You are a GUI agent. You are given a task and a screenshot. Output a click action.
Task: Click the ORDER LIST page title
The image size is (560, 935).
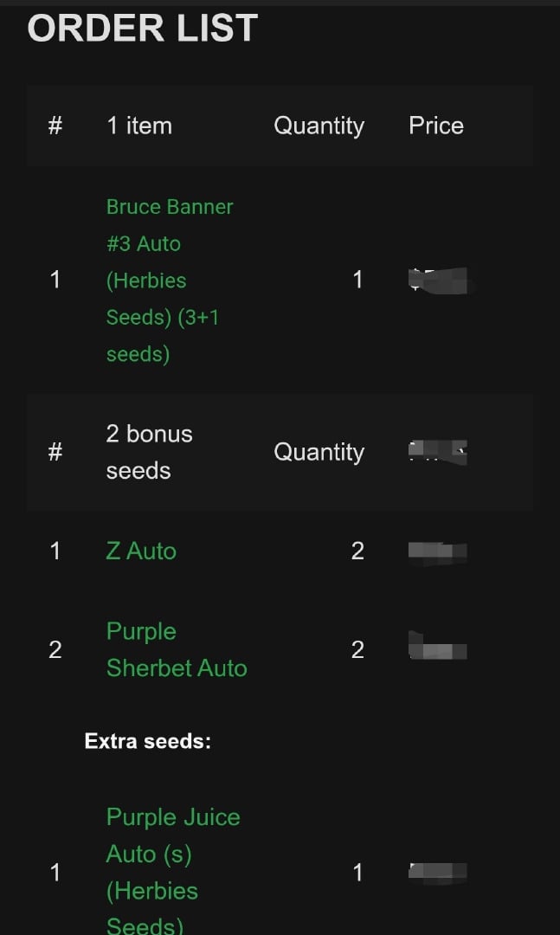coord(141,28)
